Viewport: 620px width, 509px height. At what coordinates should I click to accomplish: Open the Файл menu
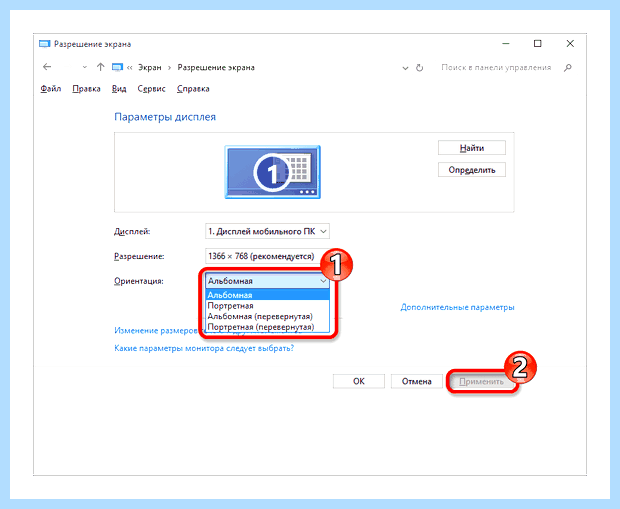pos(51,89)
